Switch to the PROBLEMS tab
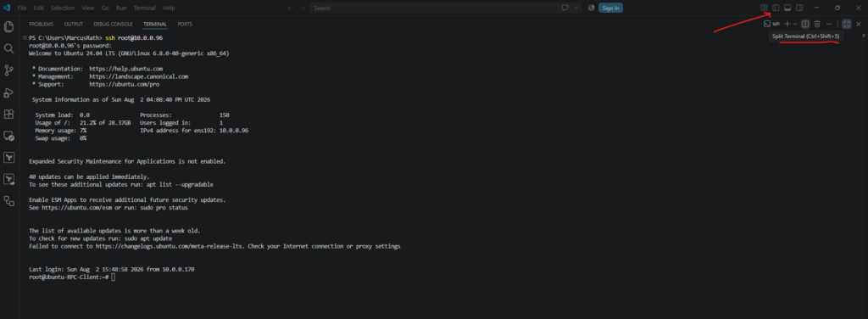Image resolution: width=868 pixels, height=319 pixels. 41,25
